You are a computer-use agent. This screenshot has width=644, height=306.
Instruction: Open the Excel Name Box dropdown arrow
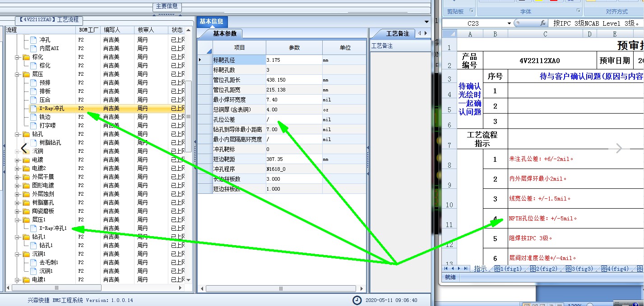(x=509, y=23)
